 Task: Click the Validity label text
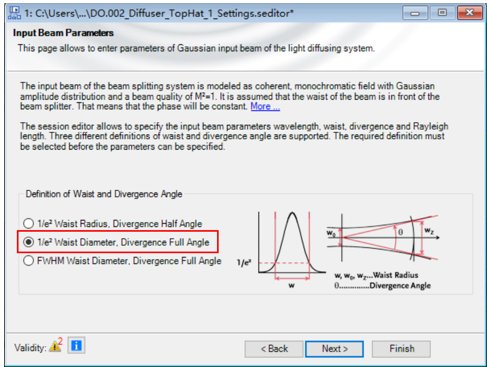click(x=30, y=348)
